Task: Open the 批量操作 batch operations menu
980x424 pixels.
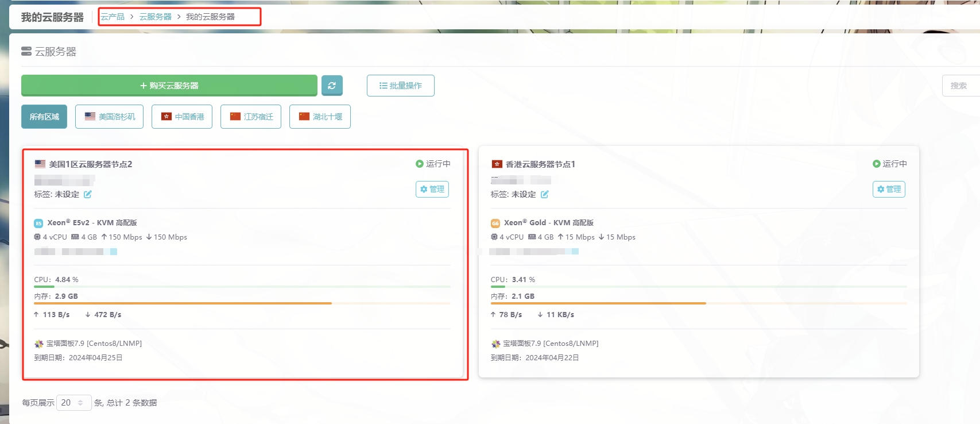Action: [x=400, y=86]
